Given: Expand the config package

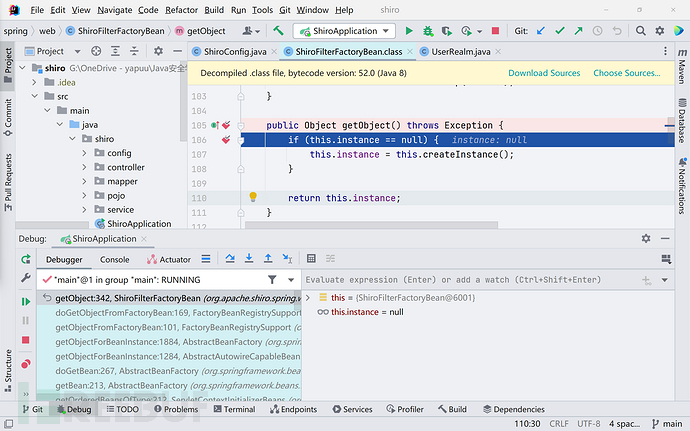Looking at the screenshot, I should coord(84,153).
